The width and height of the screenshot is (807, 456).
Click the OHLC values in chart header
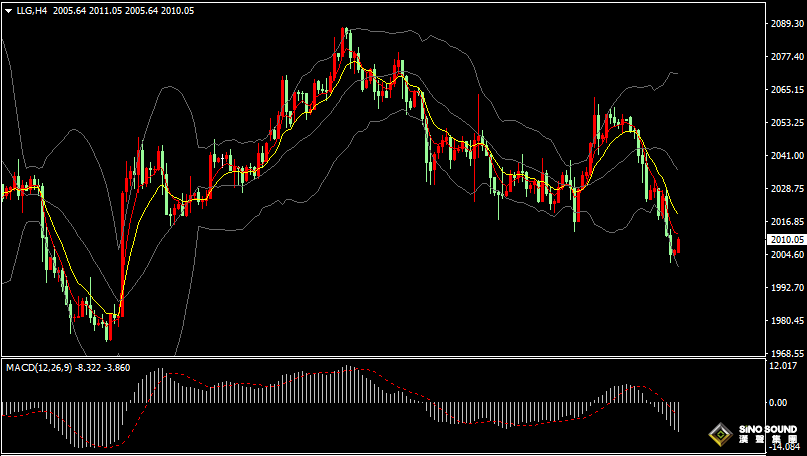(x=125, y=10)
